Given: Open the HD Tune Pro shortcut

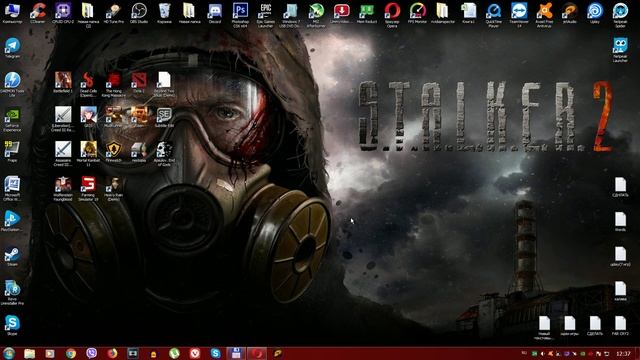Looking at the screenshot, I should coord(113,13).
